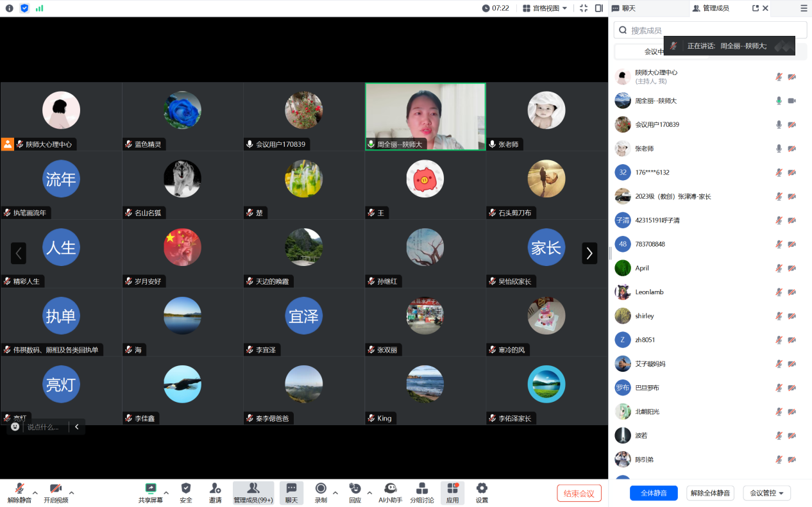The height and width of the screenshot is (507, 812).
Task: Expand the arrow next to 录制
Action: tap(335, 492)
